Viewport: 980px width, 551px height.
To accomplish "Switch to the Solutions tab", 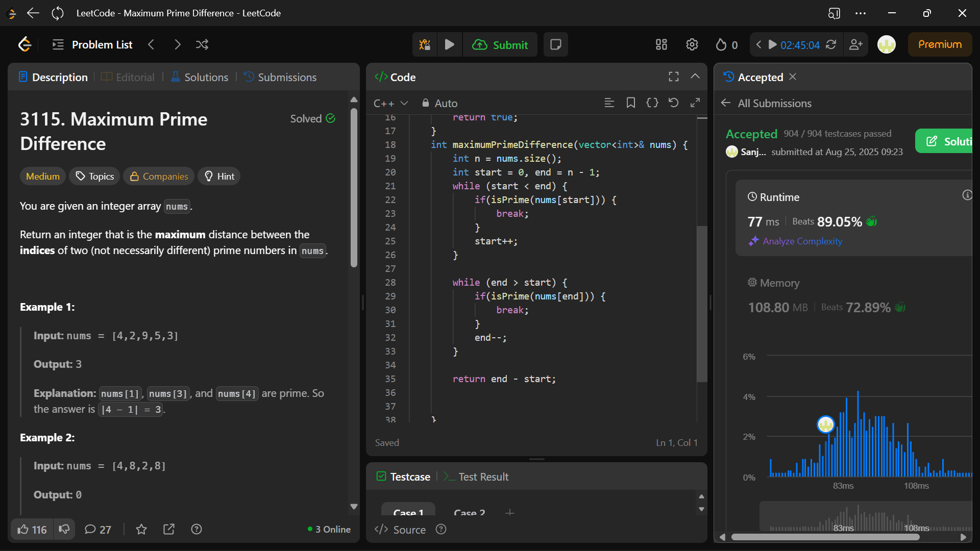I will 200,77.
